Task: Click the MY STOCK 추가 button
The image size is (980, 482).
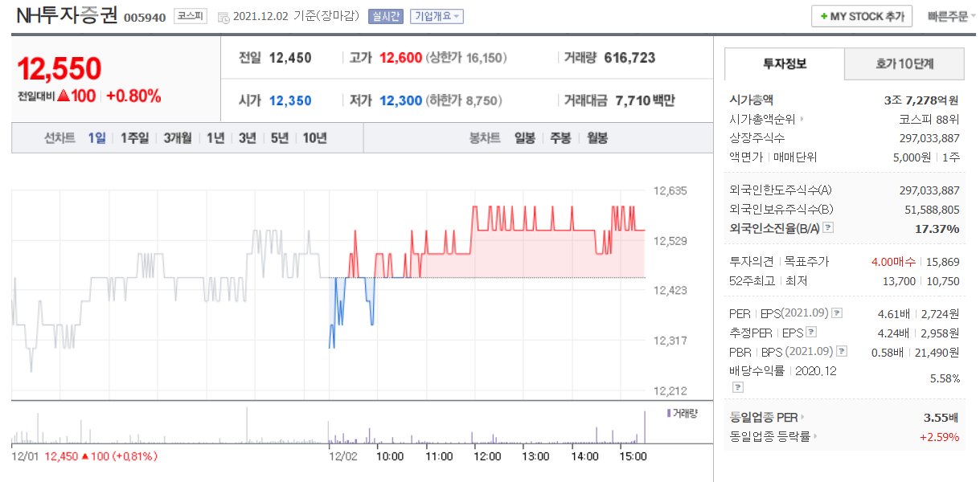Action: (862, 16)
